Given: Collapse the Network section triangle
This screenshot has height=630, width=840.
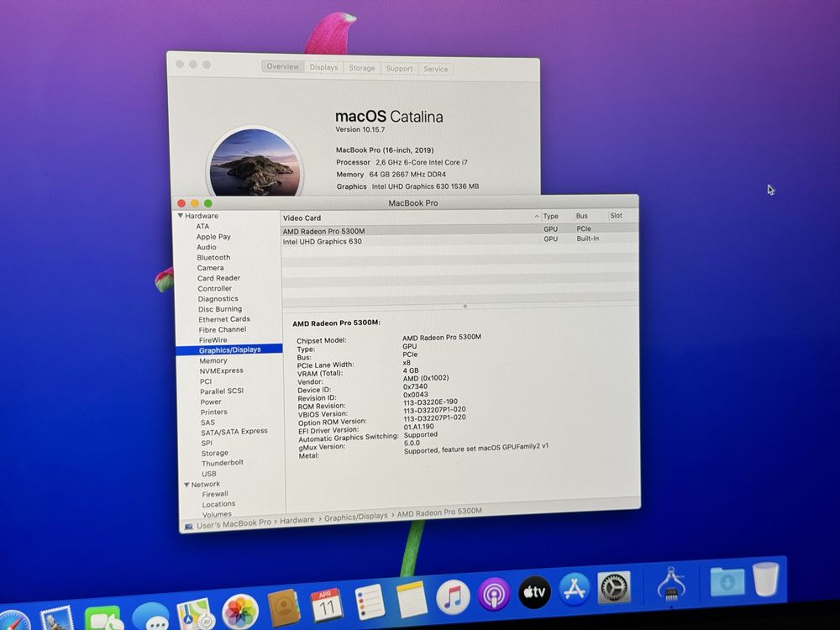Looking at the screenshot, I should click(x=186, y=485).
